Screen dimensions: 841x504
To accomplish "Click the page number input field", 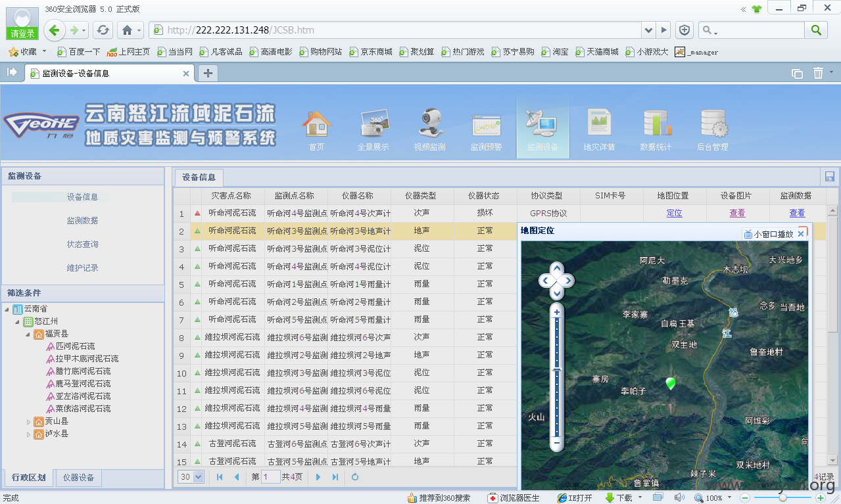I will [x=270, y=477].
